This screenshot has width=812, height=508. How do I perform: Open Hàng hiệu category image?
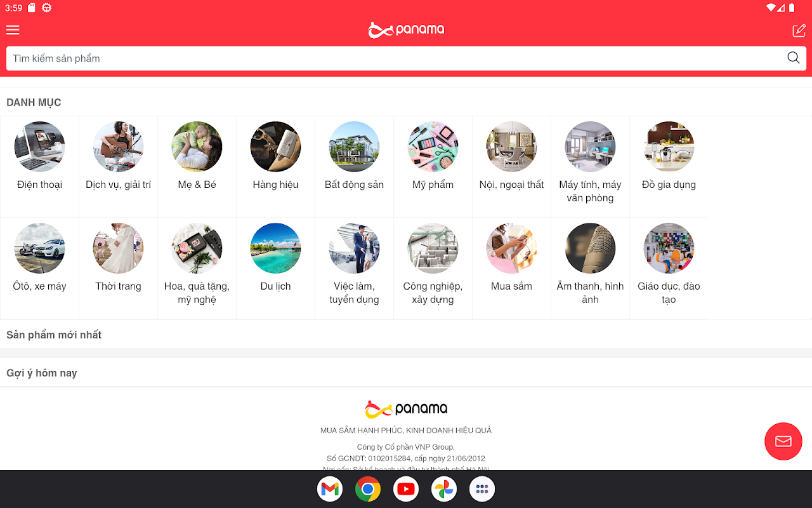(x=275, y=147)
